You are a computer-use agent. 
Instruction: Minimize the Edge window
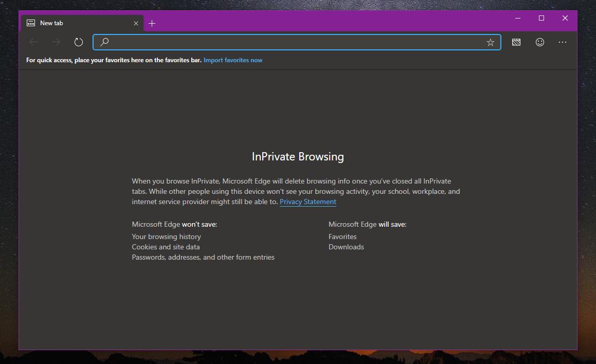(518, 18)
